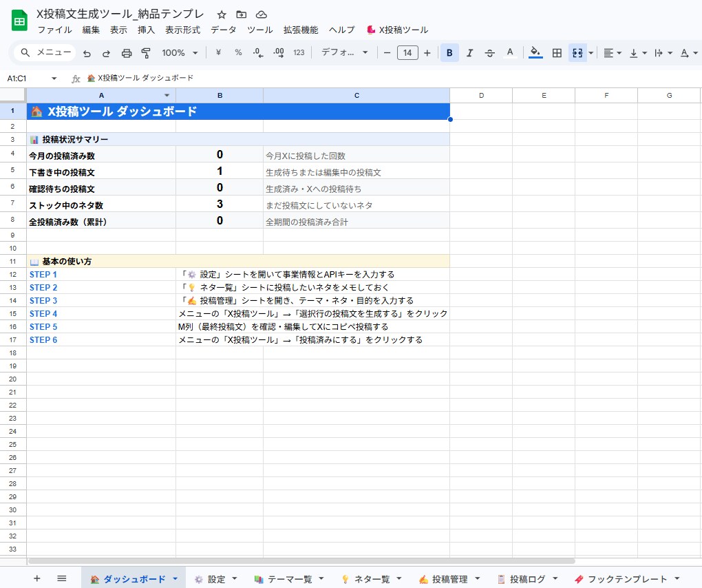Toggle italic formatting
702x588 pixels.
469,53
